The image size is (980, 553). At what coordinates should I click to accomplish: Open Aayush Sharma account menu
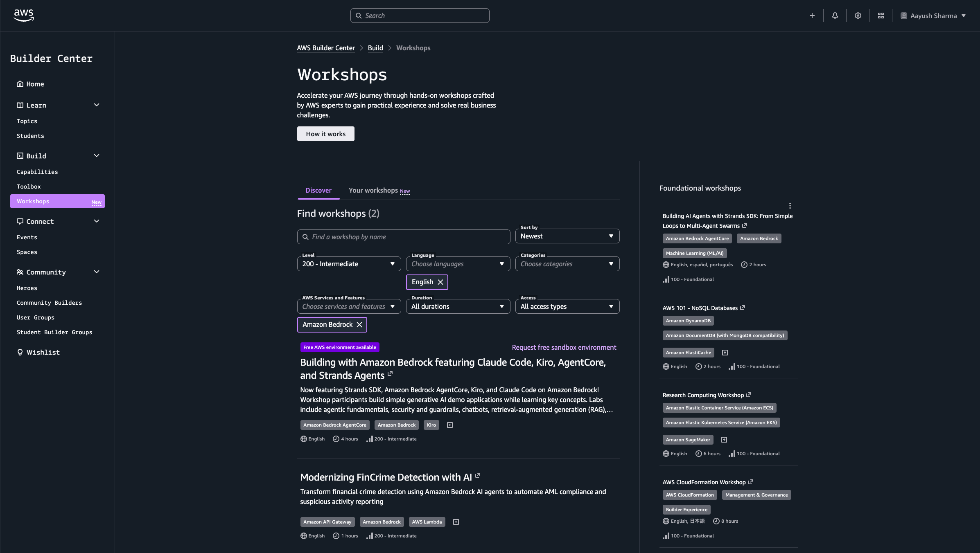[x=933, y=16]
